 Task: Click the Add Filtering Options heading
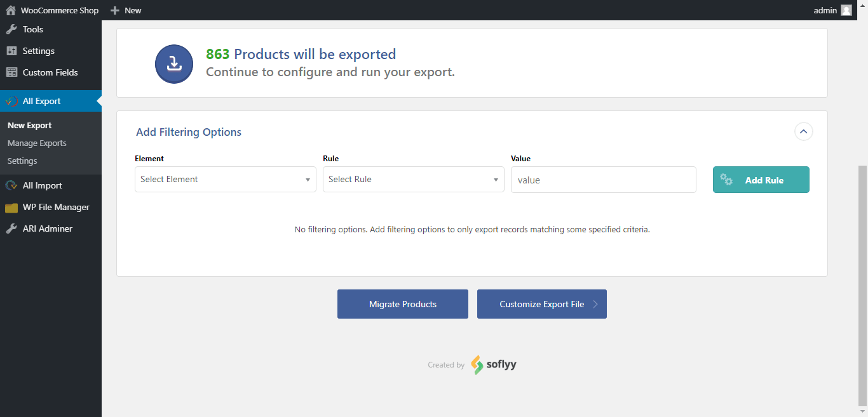click(x=189, y=132)
